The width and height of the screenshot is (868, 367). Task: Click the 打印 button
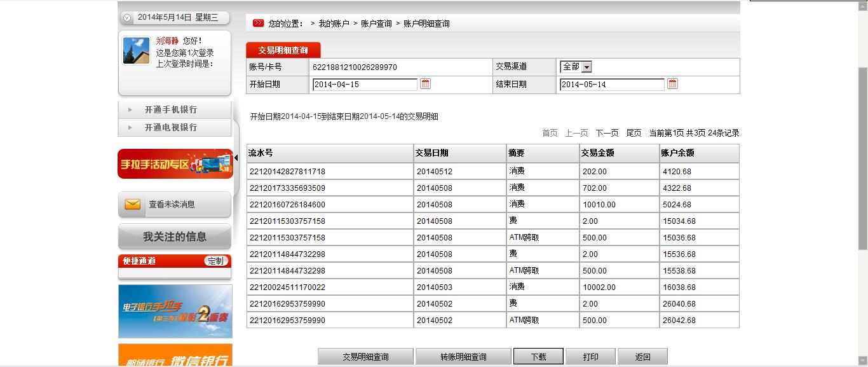coord(590,357)
